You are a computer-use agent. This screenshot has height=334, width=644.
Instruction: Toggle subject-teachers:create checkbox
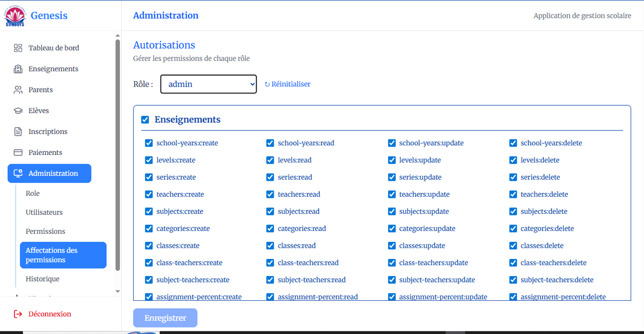(149, 280)
